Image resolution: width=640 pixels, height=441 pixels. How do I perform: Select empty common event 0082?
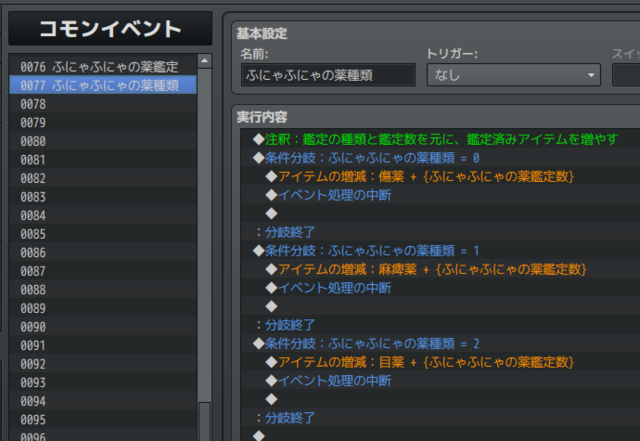(x=103, y=178)
